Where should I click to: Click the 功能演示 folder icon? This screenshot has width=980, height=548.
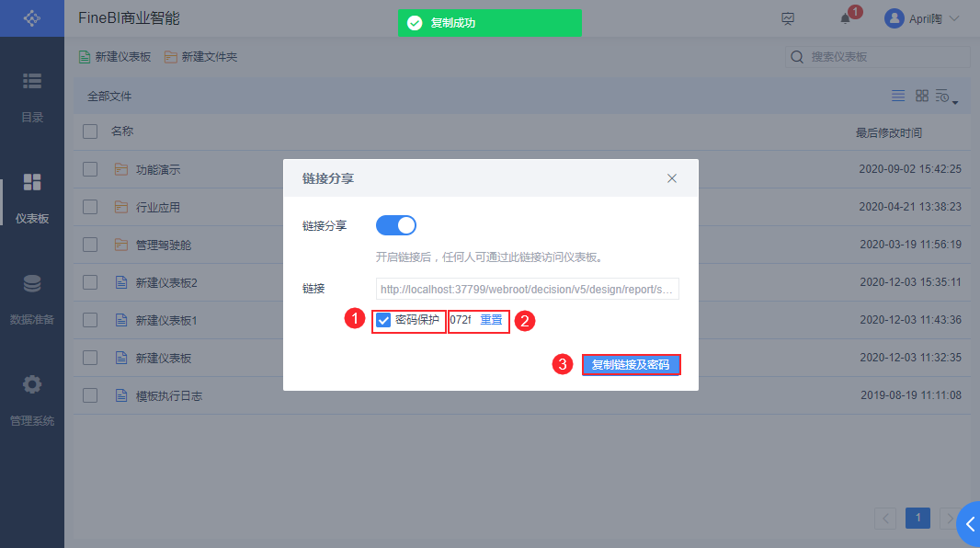(x=121, y=169)
